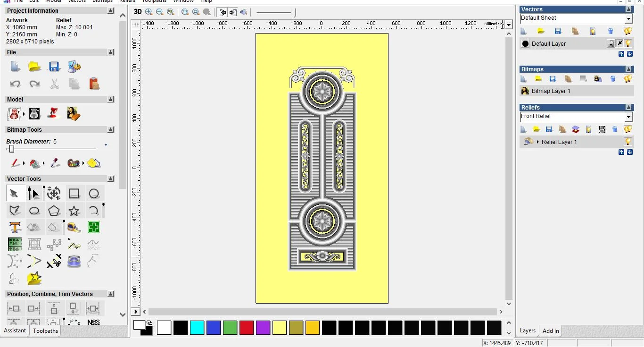Click the Save icon in File section
The height and width of the screenshot is (347, 644).
point(54,67)
